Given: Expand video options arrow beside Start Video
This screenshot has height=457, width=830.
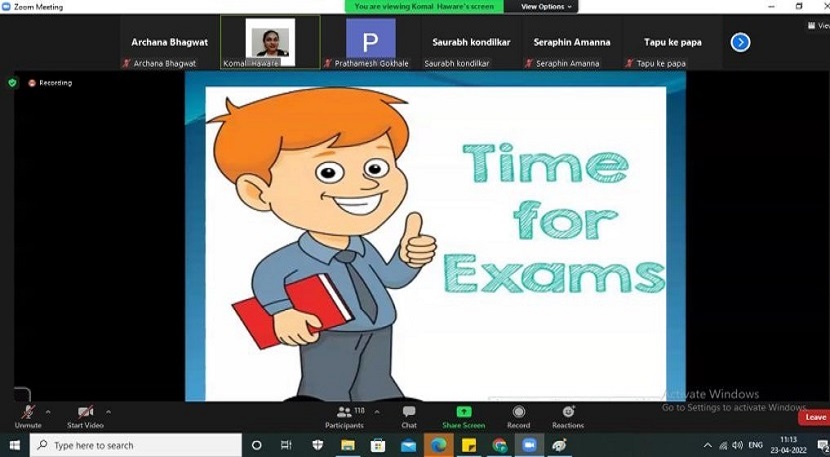Looking at the screenshot, I should [x=109, y=411].
